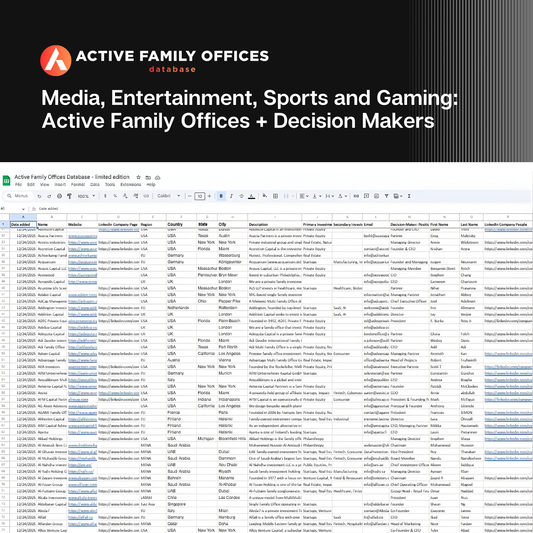Click the decrease decimal places icon
Screen dimensions: 533x533
(x=125, y=196)
